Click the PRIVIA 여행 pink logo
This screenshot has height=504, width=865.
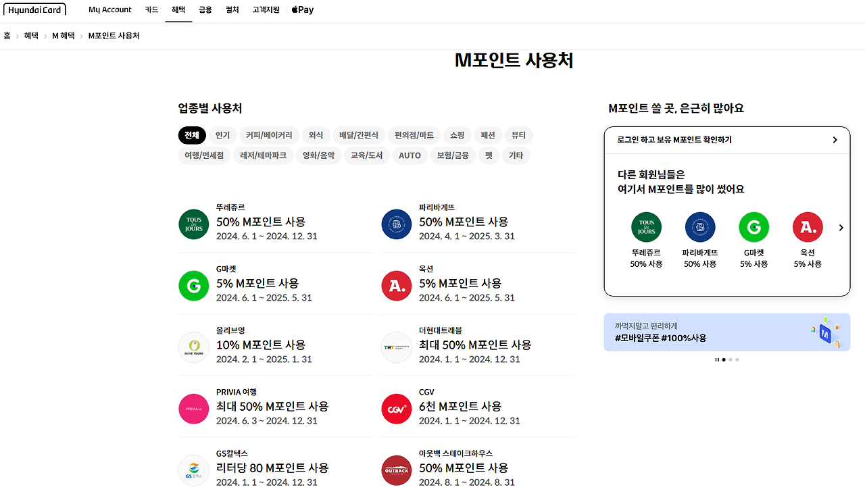[194, 409]
